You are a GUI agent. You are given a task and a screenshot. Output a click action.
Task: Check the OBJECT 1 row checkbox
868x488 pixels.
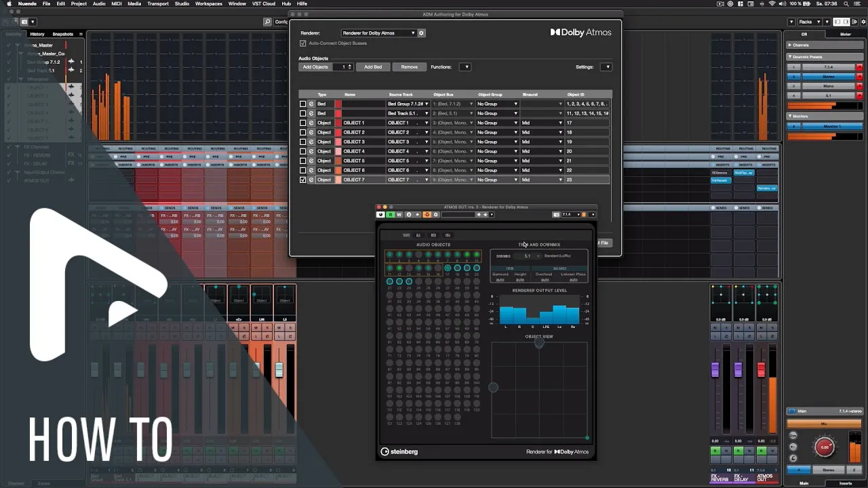[x=303, y=123]
